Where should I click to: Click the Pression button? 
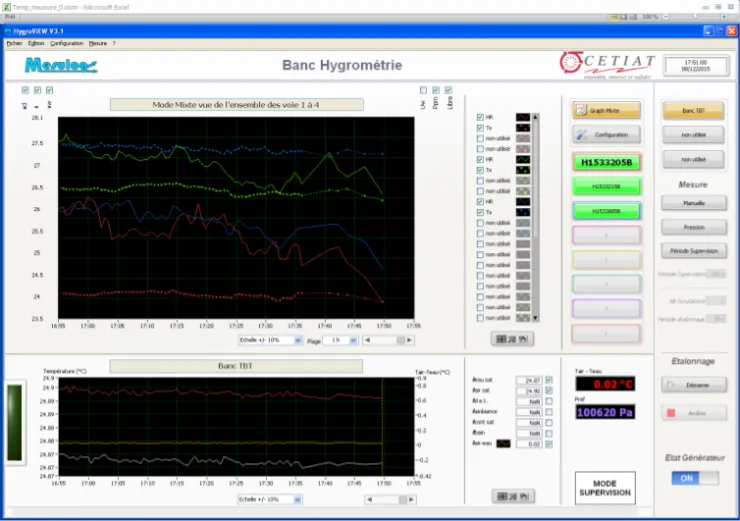click(694, 227)
